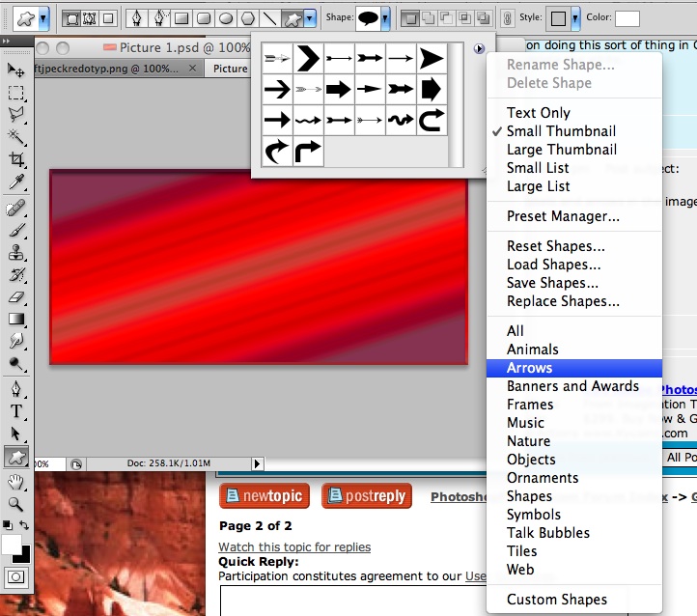Open the tool preset picker dropdown
The height and width of the screenshot is (616, 697).
click(x=42, y=18)
